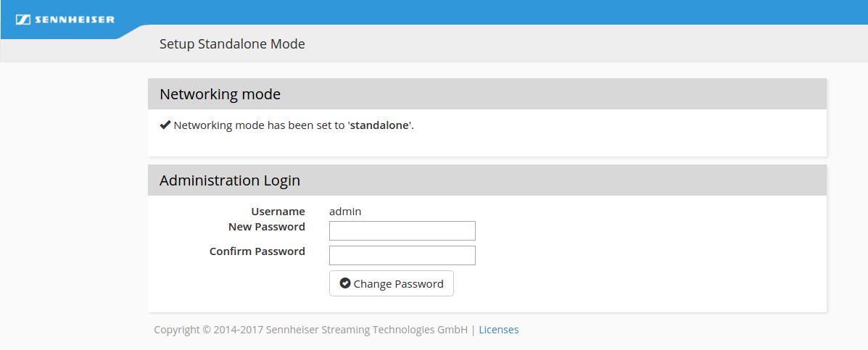The width and height of the screenshot is (868, 350).
Task: Click the Setup Standalone Mode page title
Action: [232, 44]
